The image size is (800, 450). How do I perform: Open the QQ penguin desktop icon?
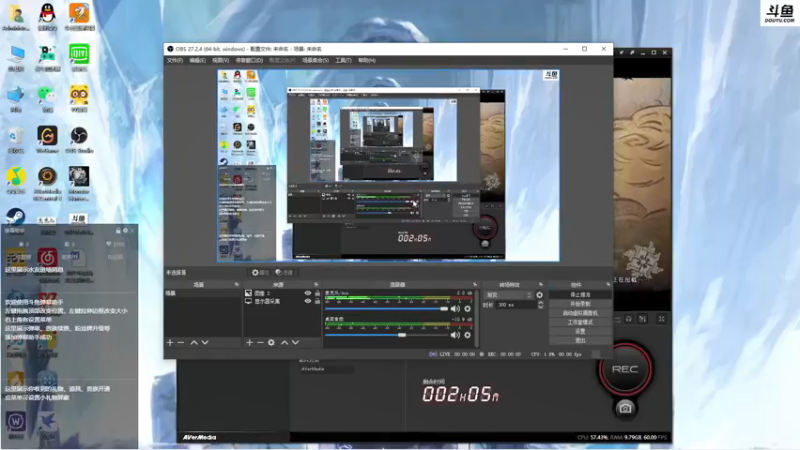47,16
